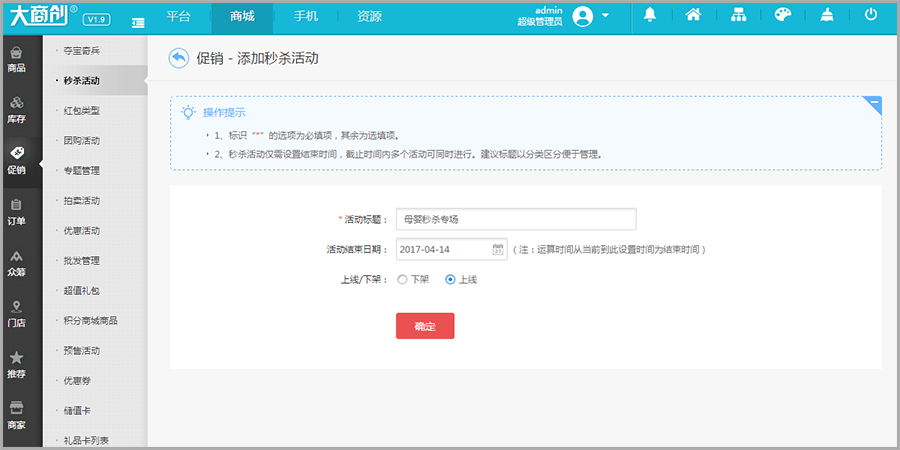Image resolution: width=900 pixels, height=450 pixels.
Task: Switch to the 资源 top tab
Action: click(370, 17)
